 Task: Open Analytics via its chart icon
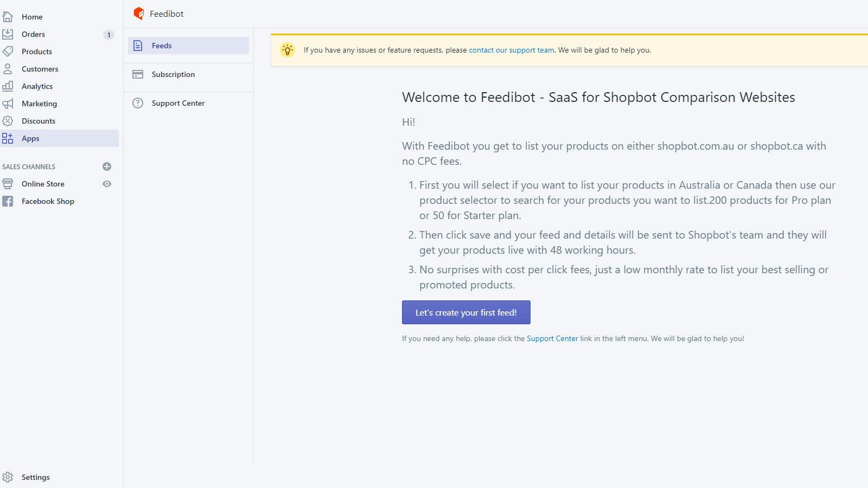(x=8, y=86)
